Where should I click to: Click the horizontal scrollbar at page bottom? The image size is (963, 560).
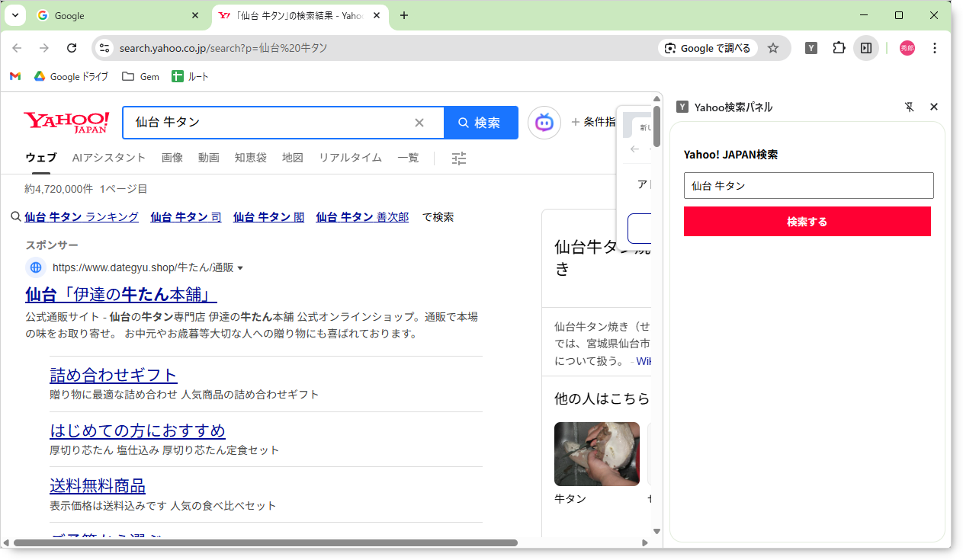click(x=265, y=542)
